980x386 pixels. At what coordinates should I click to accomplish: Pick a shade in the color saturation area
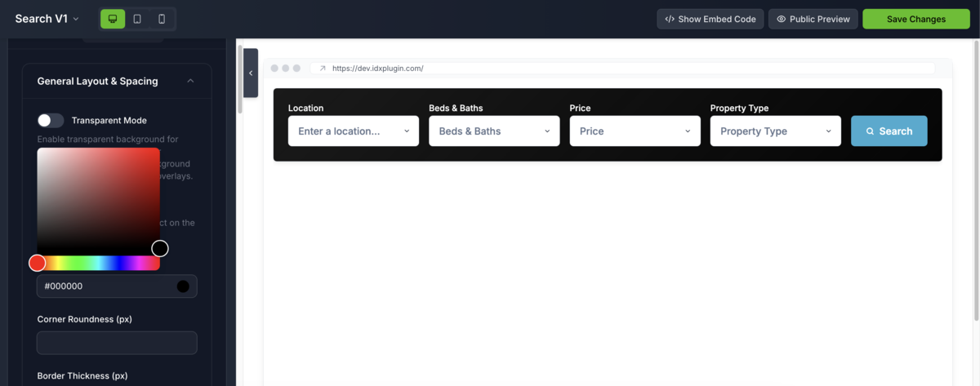pyautogui.click(x=98, y=201)
